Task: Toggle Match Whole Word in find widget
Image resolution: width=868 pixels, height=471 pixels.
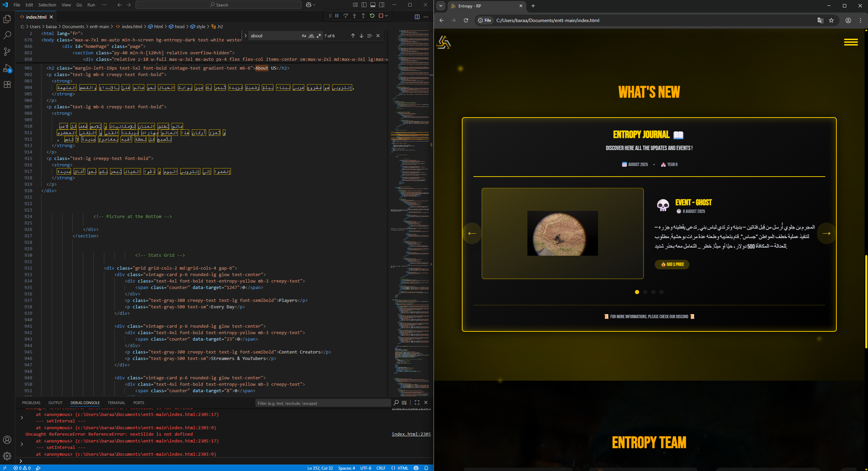Action: (x=311, y=36)
